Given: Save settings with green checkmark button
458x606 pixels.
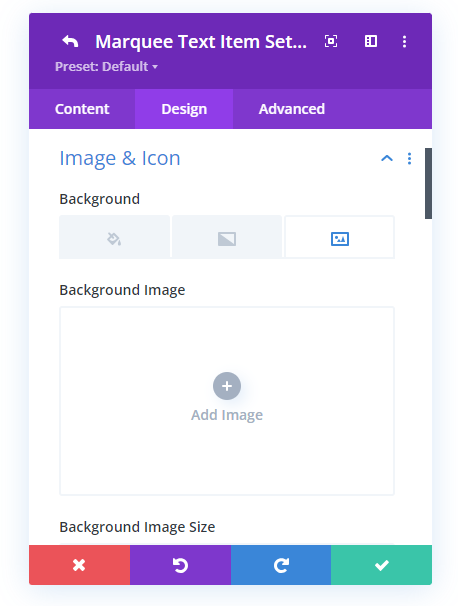Looking at the screenshot, I should (381, 565).
